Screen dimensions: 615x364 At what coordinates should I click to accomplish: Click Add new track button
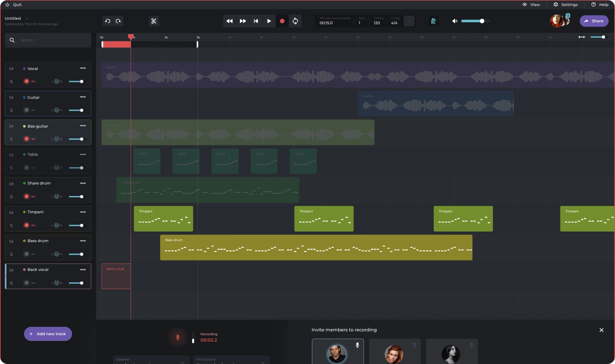pos(48,334)
